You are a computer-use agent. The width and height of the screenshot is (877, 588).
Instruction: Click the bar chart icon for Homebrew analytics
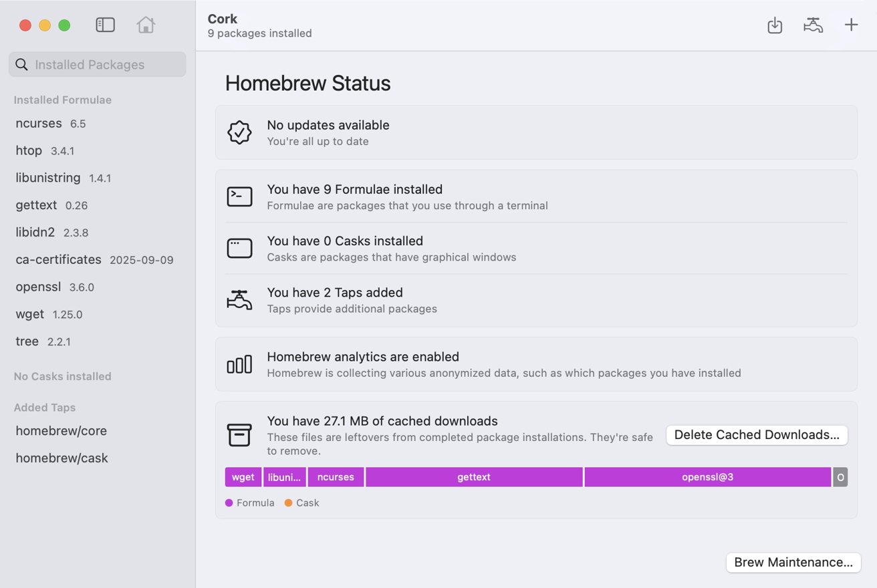[239, 364]
